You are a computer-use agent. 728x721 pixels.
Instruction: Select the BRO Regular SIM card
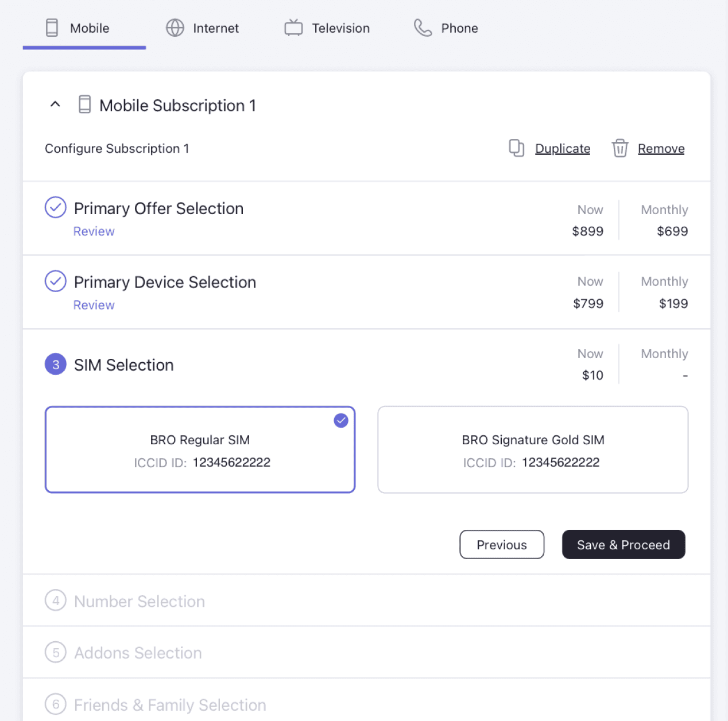pos(200,449)
